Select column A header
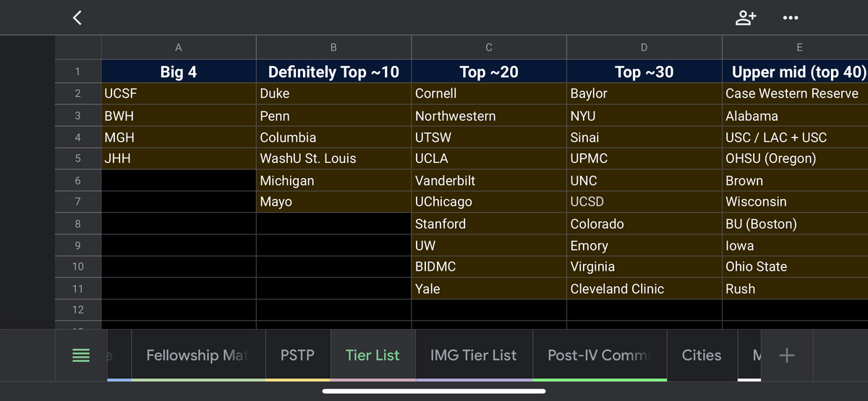Viewport: 868px width, 401px height. (179, 48)
